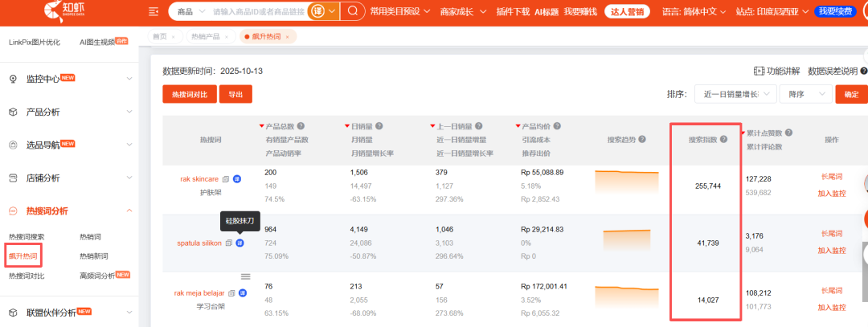Open the rak meja belajar keyword link

(x=199, y=292)
